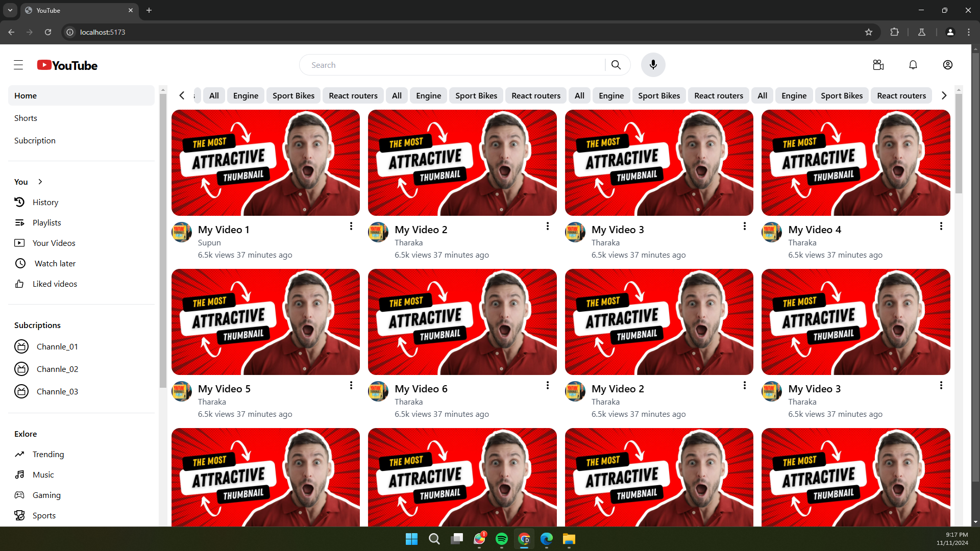Open options menu for My Video 1

point(351,226)
